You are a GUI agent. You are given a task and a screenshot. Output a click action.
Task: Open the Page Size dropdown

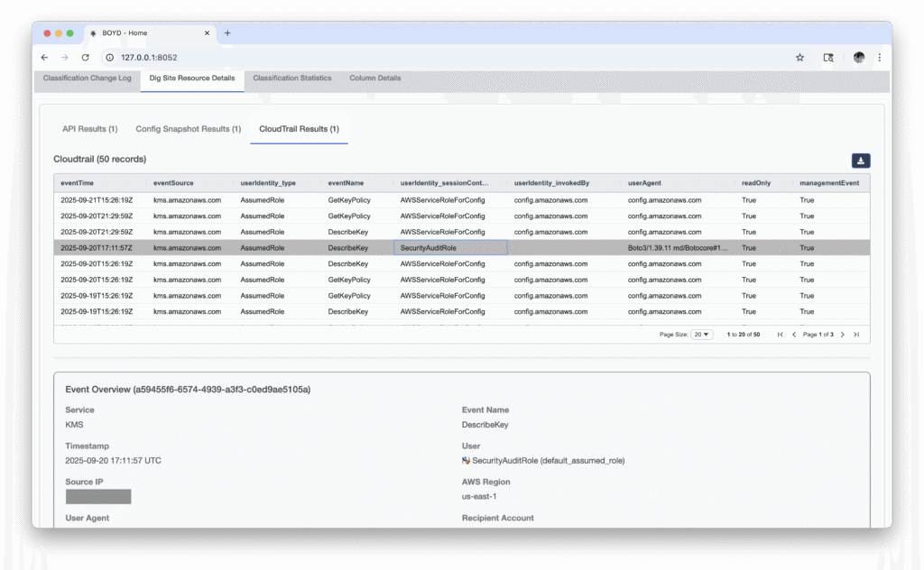tap(701, 335)
